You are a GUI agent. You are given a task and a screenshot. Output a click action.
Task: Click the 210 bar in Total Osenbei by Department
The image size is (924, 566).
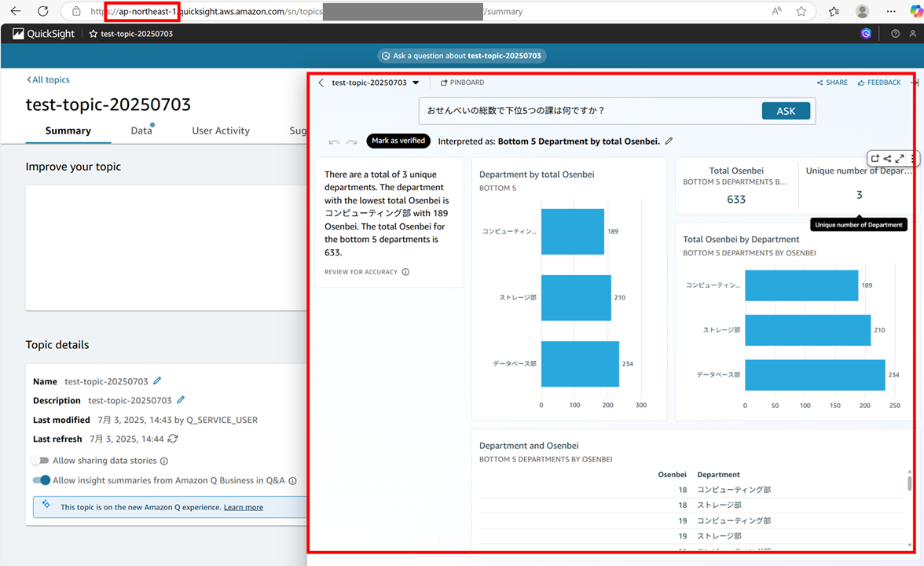808,330
